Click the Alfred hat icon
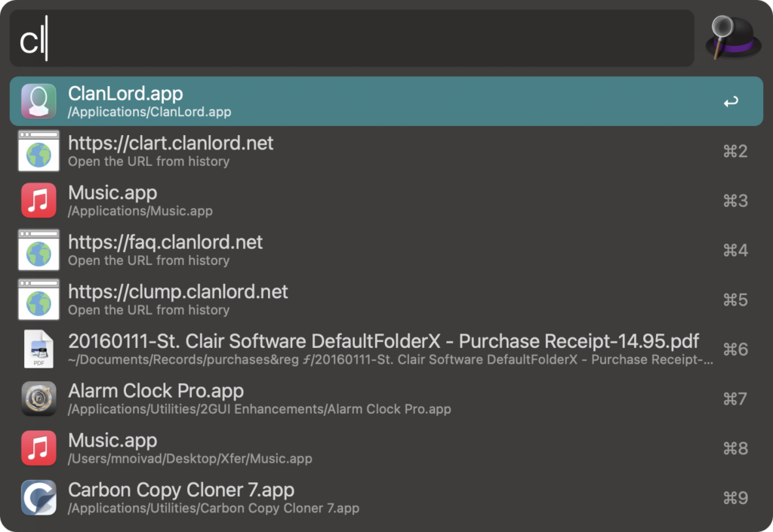The width and height of the screenshot is (773, 532). click(731, 38)
